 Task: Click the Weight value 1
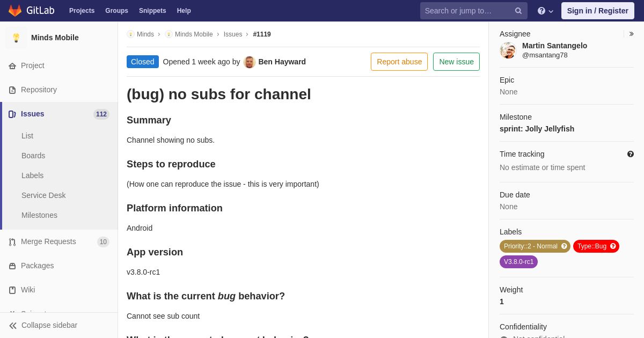[x=502, y=302]
